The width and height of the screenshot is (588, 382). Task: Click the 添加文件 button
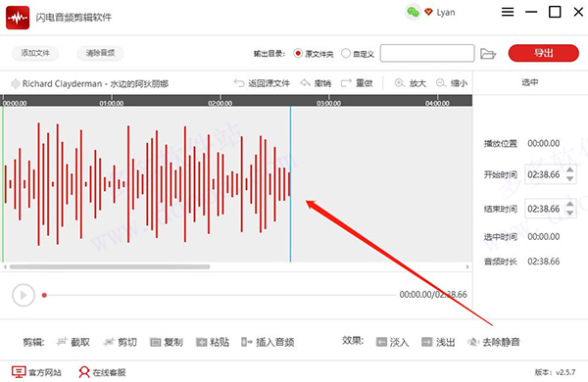click(35, 53)
